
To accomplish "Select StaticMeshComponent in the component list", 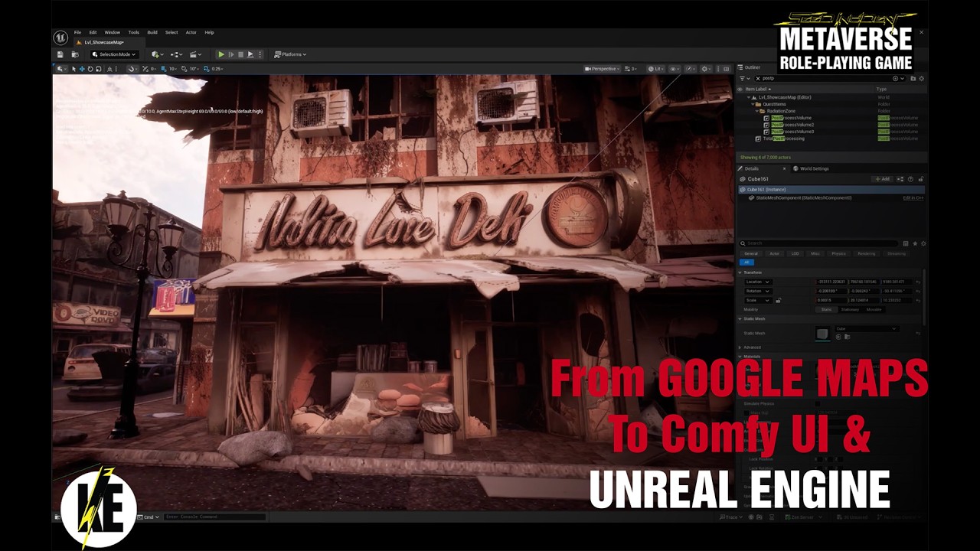I will click(803, 197).
